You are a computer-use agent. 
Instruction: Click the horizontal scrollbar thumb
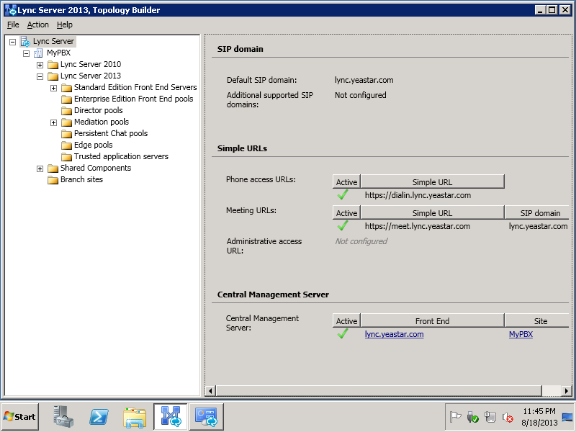[x=379, y=390]
